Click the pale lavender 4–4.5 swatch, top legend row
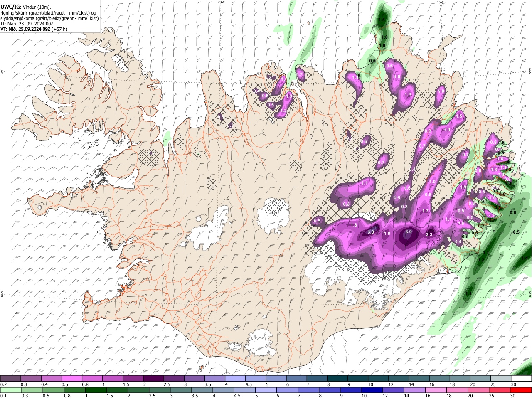The width and height of the screenshot is (532, 399). (234, 379)
